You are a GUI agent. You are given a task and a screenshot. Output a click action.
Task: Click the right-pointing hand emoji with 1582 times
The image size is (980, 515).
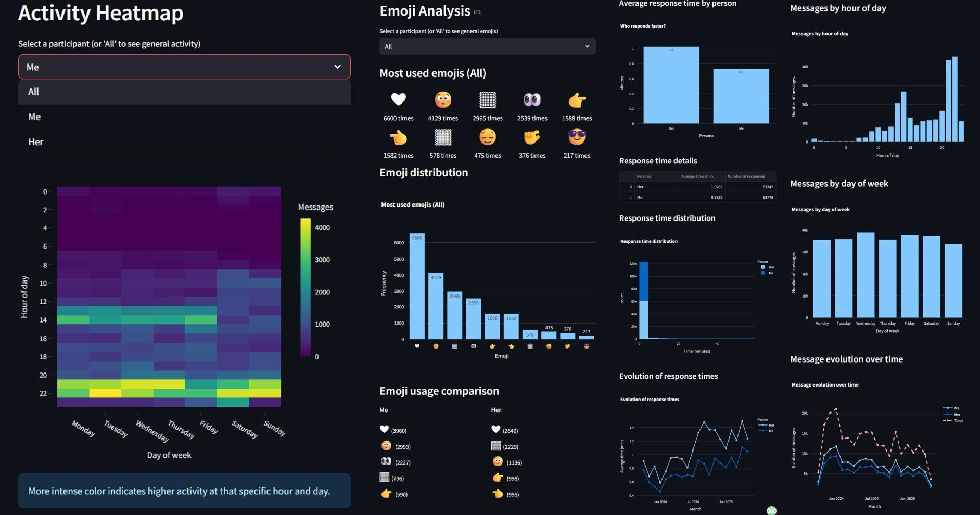[x=398, y=137]
